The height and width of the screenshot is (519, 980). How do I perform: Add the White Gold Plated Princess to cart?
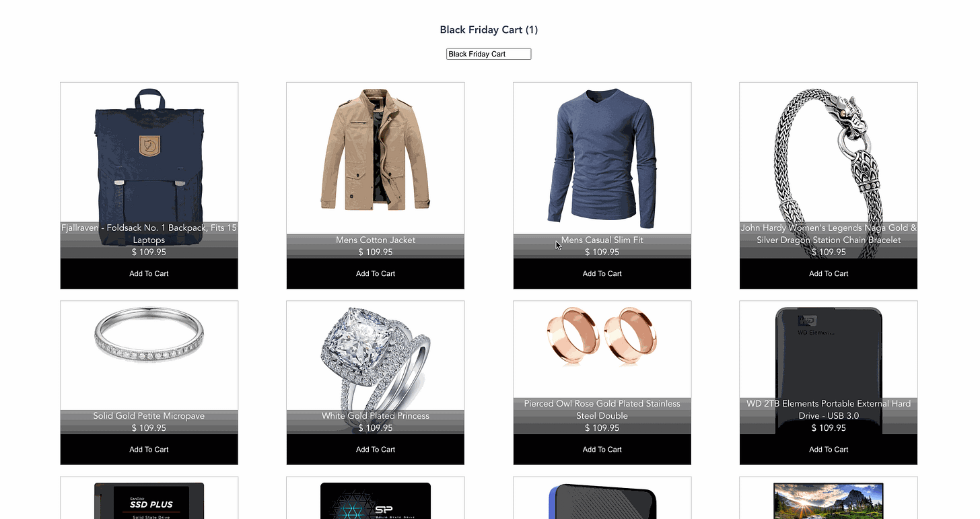[376, 449]
